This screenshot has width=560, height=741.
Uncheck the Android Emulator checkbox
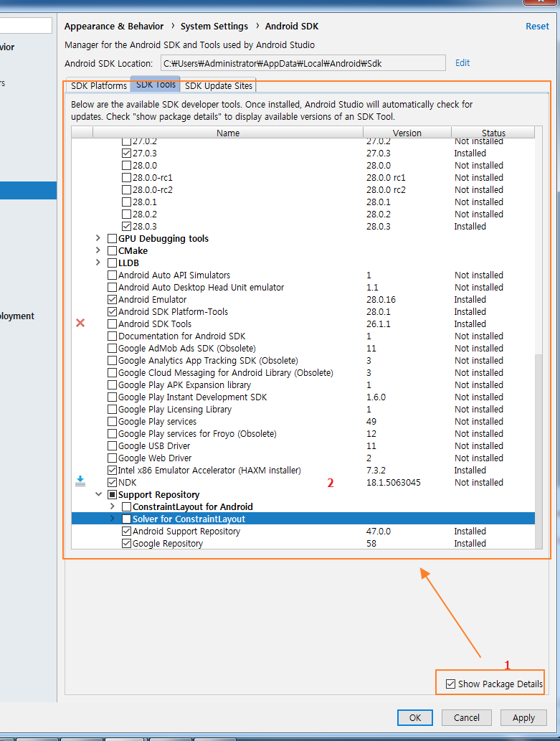(x=112, y=300)
